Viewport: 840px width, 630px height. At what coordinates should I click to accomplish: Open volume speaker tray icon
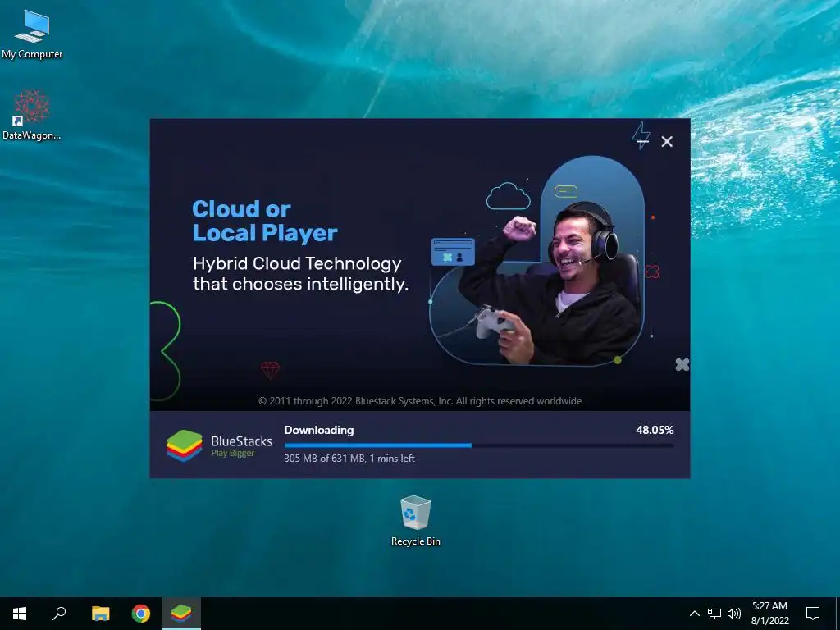tap(734, 614)
